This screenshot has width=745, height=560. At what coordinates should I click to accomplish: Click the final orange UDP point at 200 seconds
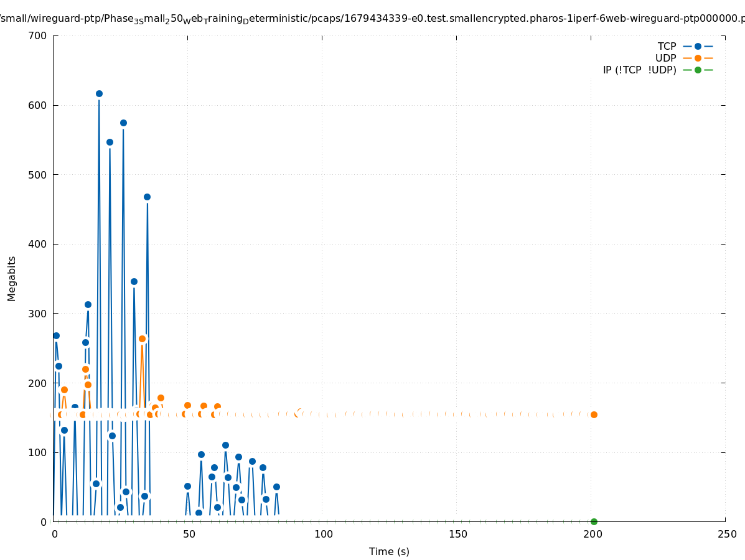[x=594, y=414]
